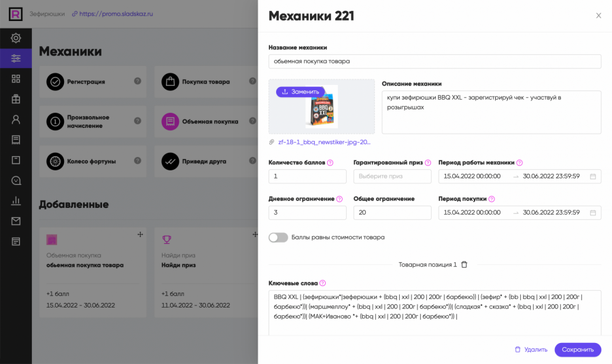Open calendar icon in Период работы механики
Viewport: 612px width, 364px height.
(593, 177)
